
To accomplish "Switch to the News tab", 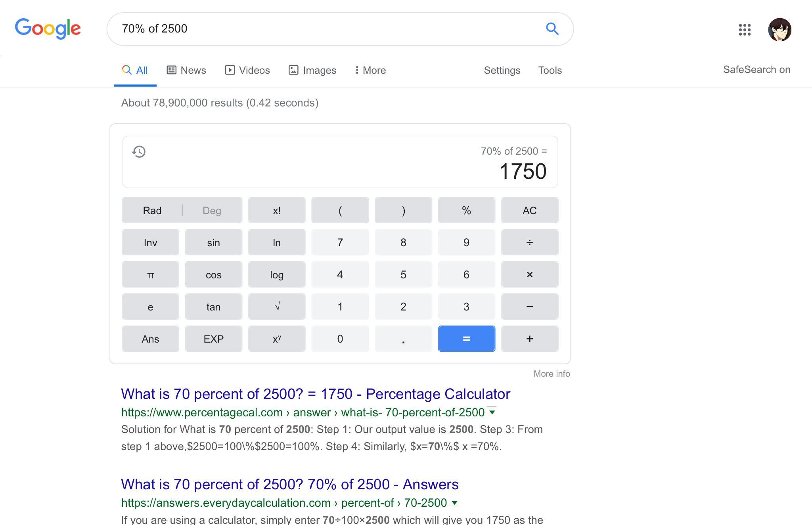I will (186, 70).
